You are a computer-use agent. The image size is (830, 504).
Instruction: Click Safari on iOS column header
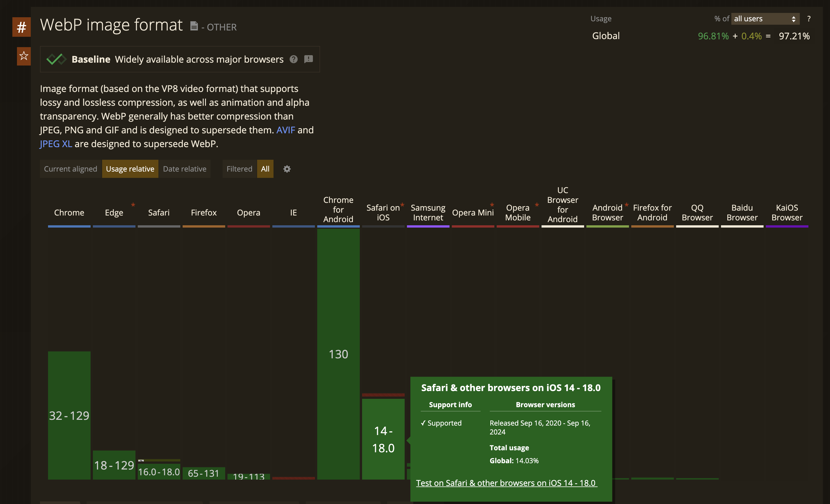[383, 213]
